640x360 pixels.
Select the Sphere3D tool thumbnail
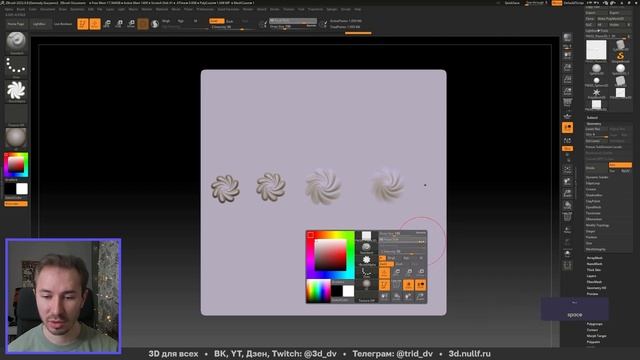[596, 69]
